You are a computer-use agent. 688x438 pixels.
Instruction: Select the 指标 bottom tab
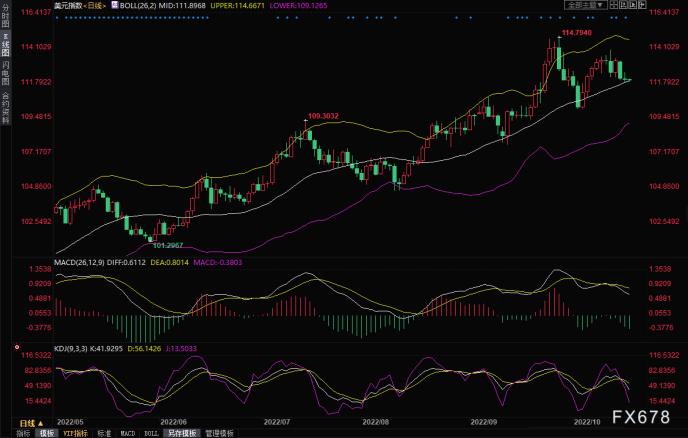tap(23, 433)
